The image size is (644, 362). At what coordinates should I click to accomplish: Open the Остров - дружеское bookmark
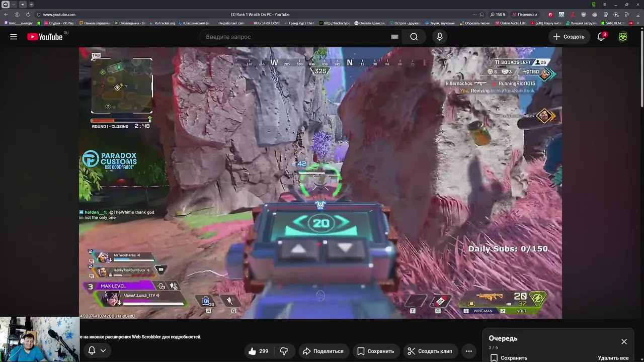coord(405,23)
